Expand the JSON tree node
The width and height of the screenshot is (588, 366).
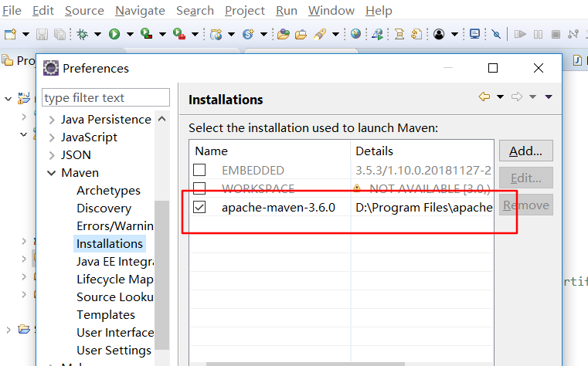(x=52, y=155)
